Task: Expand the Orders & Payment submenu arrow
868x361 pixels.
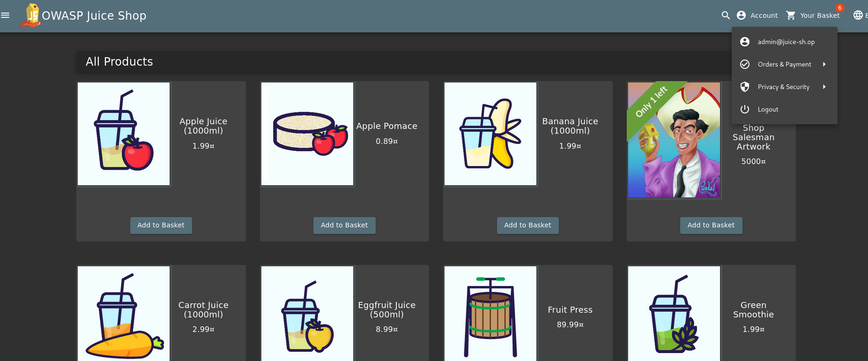Action: click(824, 64)
